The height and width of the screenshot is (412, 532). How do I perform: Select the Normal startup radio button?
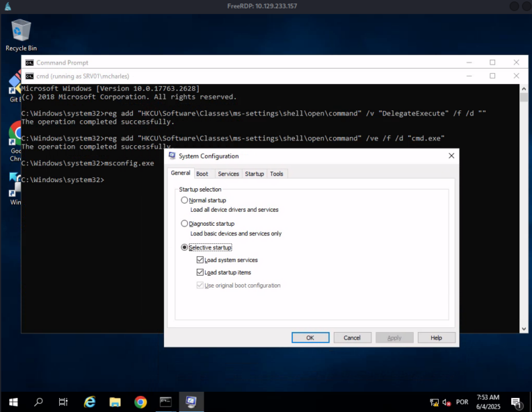184,200
